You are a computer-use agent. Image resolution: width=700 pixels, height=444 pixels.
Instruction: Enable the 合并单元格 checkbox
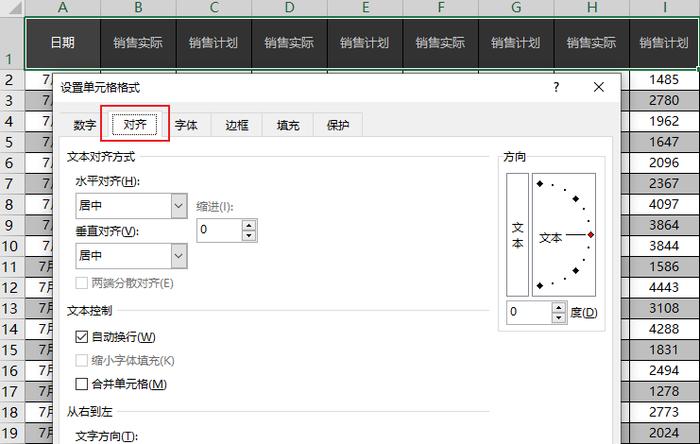click(81, 384)
